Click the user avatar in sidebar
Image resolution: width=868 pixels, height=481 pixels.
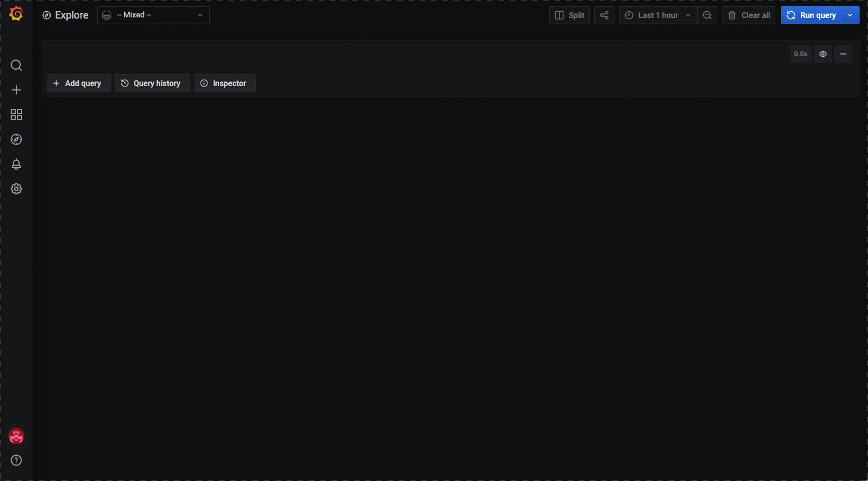[x=16, y=436]
